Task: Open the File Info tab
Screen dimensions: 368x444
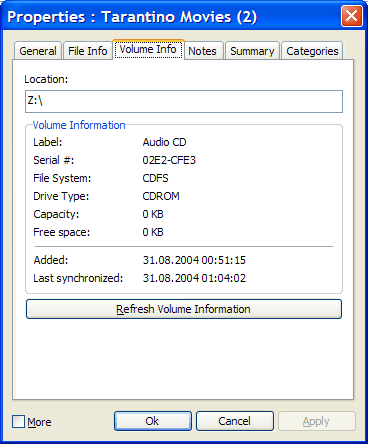Action: [87, 51]
